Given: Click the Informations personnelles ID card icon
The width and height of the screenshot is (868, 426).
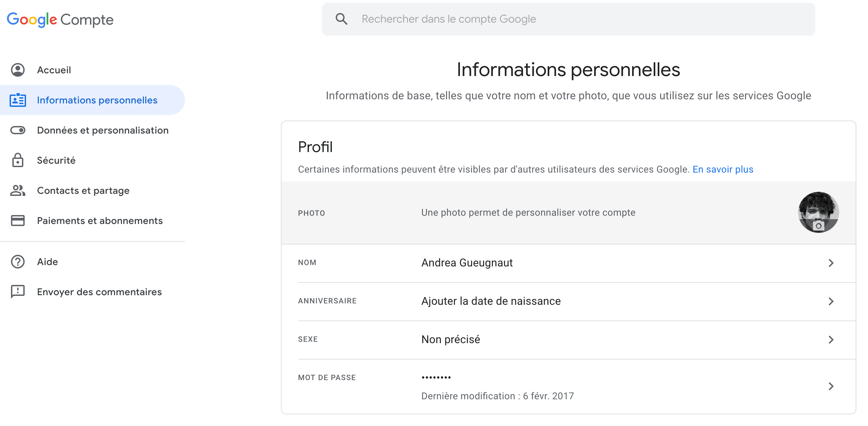Looking at the screenshot, I should [x=18, y=100].
